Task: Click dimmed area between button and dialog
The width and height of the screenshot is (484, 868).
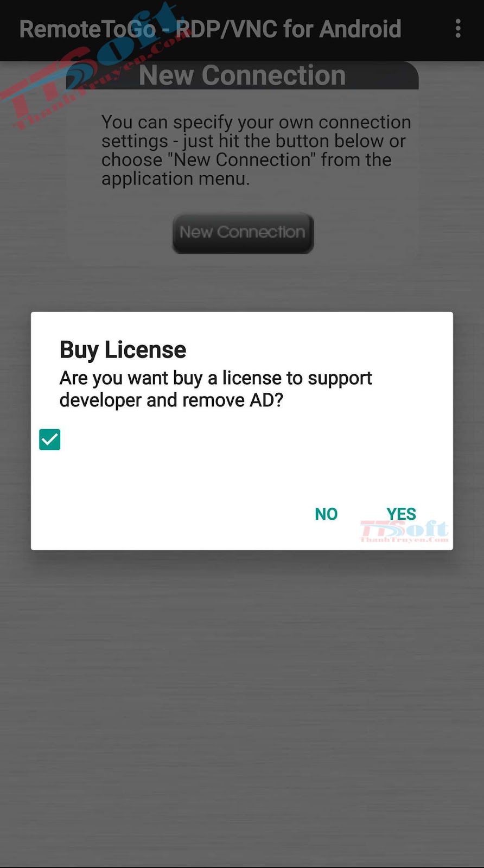Action: point(242,283)
